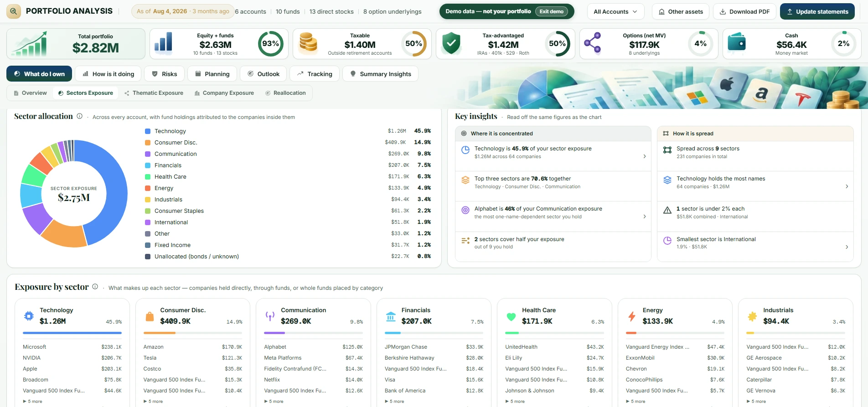This screenshot has height=407, width=868.
Task: Click the Technology 45.9% progress bar
Action: (x=72, y=333)
